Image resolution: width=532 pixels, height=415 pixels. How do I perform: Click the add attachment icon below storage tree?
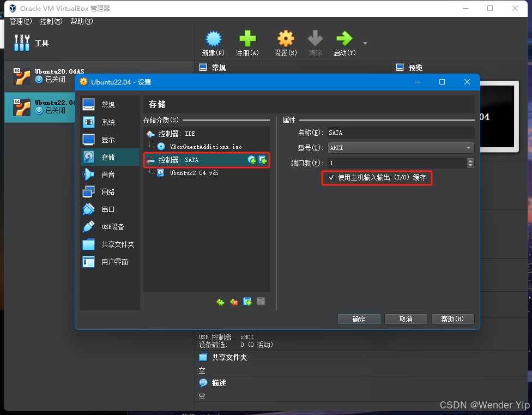[247, 302]
